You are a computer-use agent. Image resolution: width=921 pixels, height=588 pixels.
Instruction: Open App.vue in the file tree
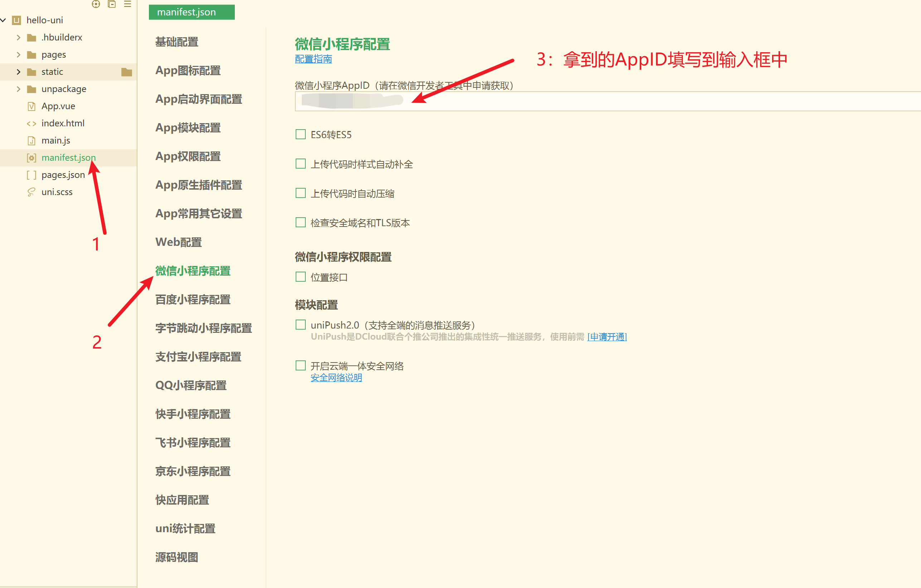[58, 106]
